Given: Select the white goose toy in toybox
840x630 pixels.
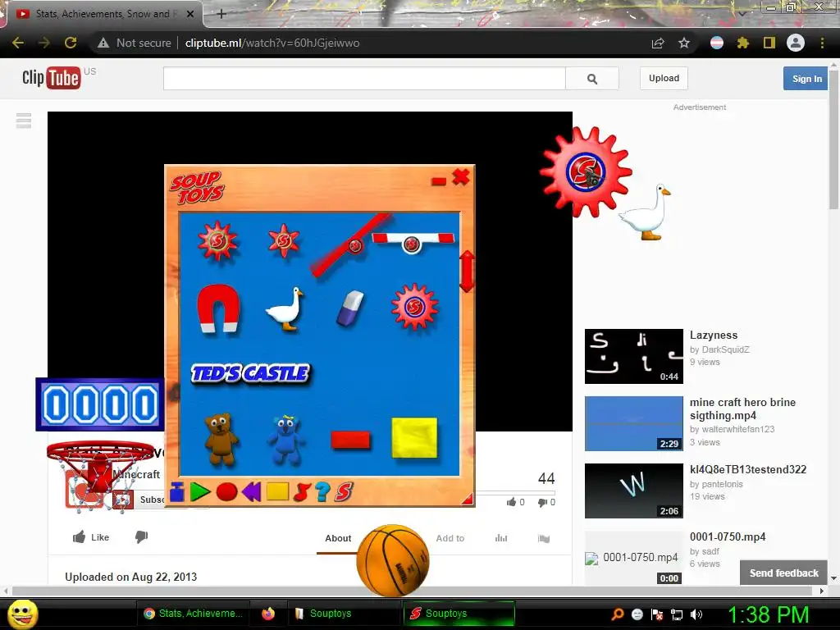Looking at the screenshot, I should [285, 308].
